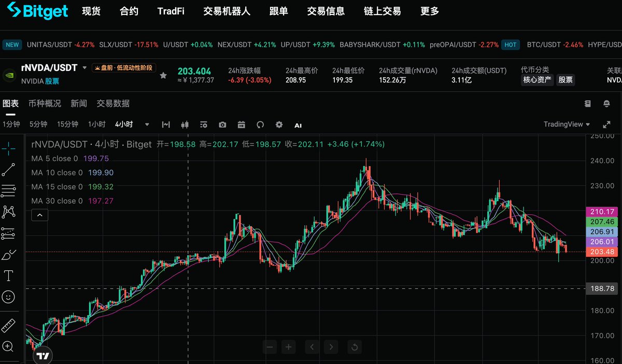Screen dimensions: 622x364
Task: Click the TradingView logo on chart
Action: pos(44,356)
